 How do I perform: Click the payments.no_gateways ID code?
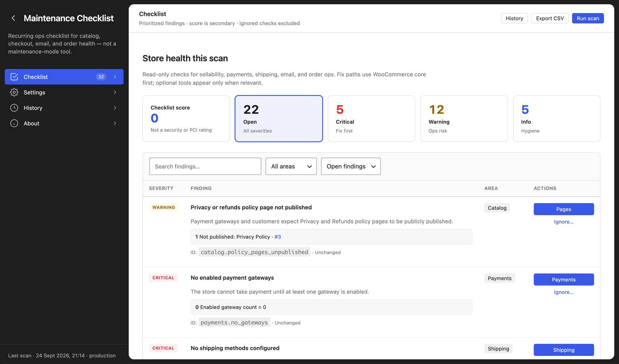point(234,323)
